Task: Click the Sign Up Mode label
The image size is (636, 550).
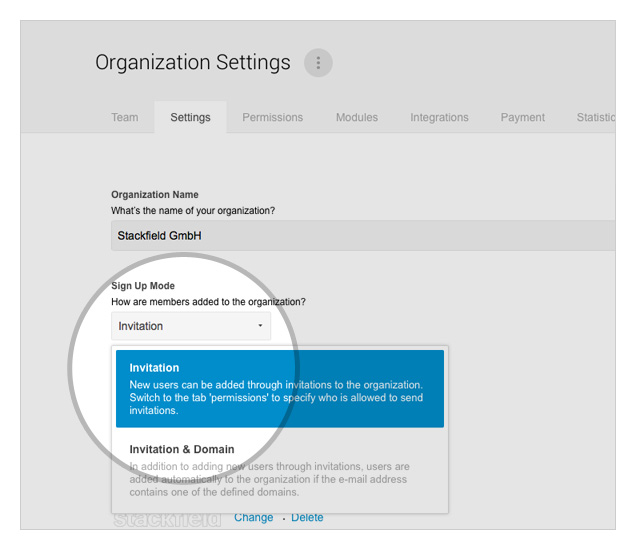Action: (143, 286)
